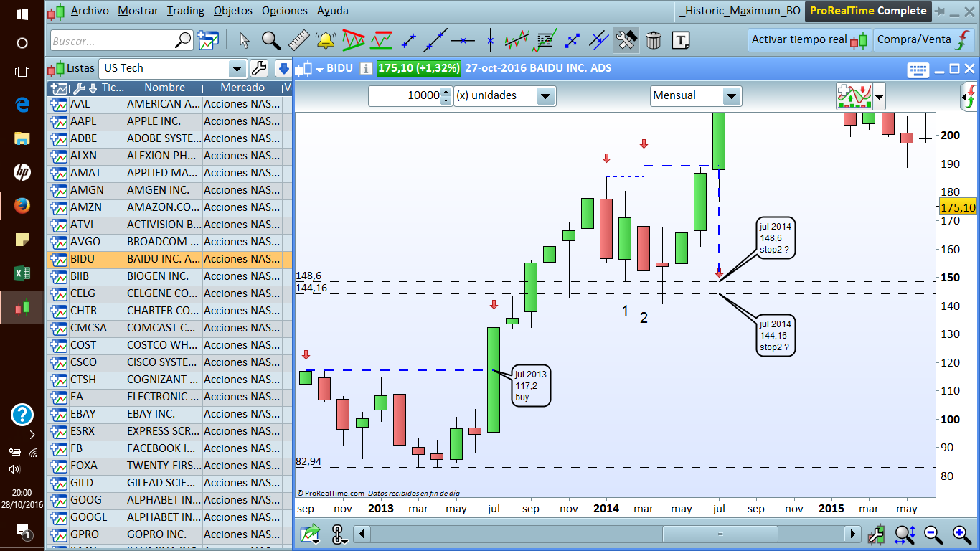Open the Archivo menu
Screen dimensions: 980x551
90,11
